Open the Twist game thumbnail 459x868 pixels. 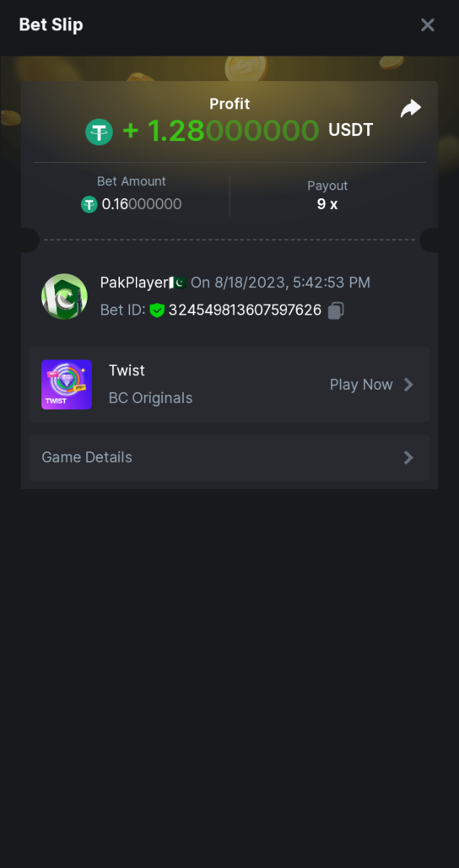[67, 385]
